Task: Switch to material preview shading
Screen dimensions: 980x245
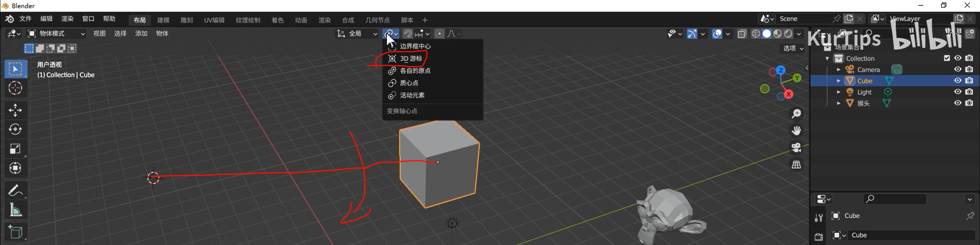Action: [x=777, y=34]
